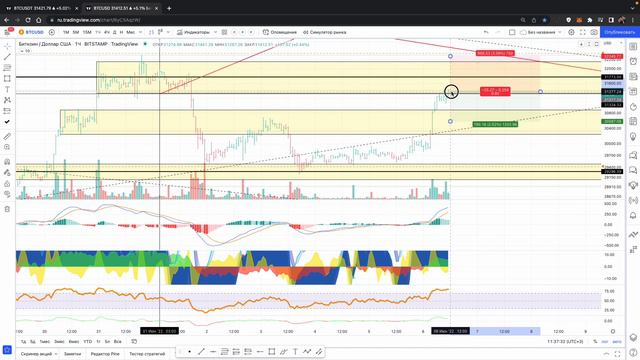This screenshot has width=640, height=360.
Task: Open the notifications bell in right sidebar
Action: click(633, 215)
